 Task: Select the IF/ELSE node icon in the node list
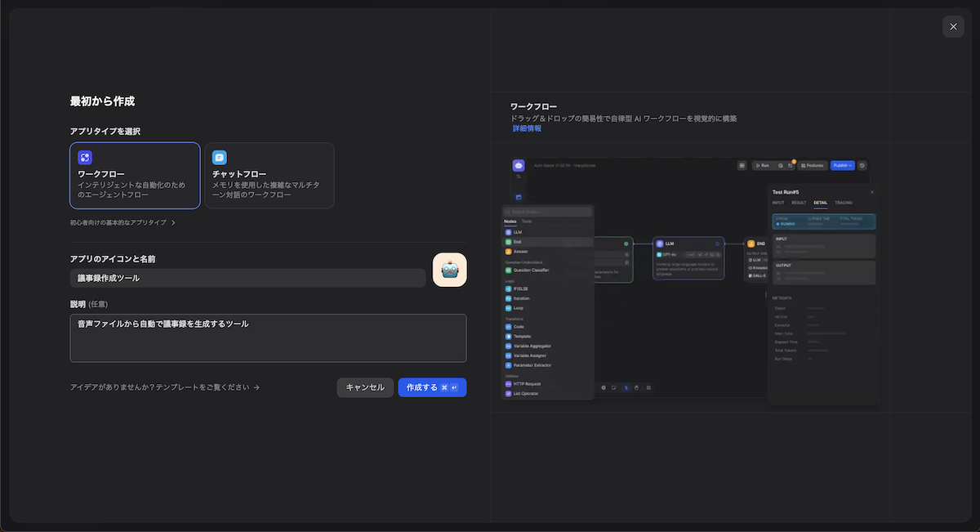tap(508, 289)
